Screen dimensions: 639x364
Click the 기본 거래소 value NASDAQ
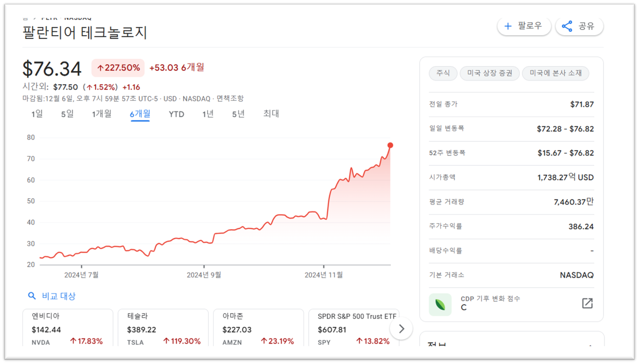coord(577,275)
